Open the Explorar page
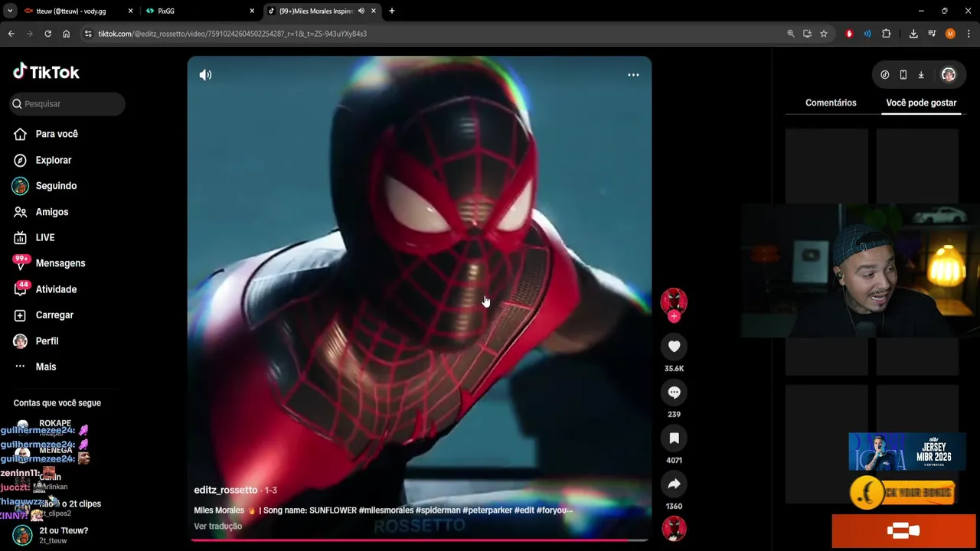Screen dimensions: 980x551 coord(54,160)
